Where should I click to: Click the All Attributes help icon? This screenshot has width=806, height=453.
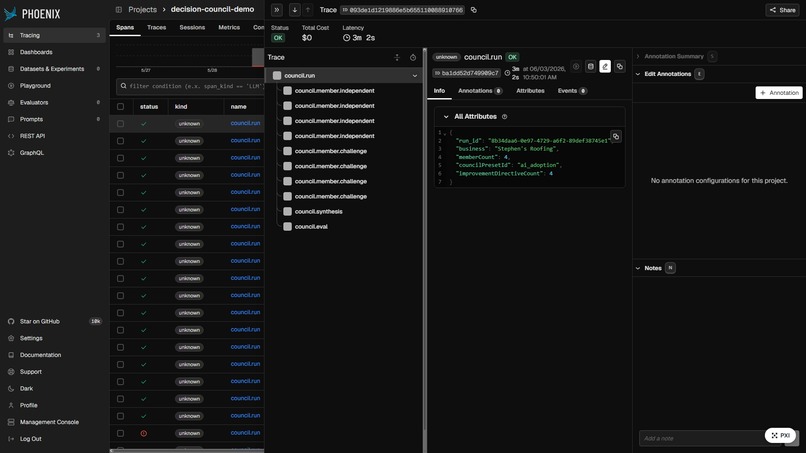[x=504, y=117]
